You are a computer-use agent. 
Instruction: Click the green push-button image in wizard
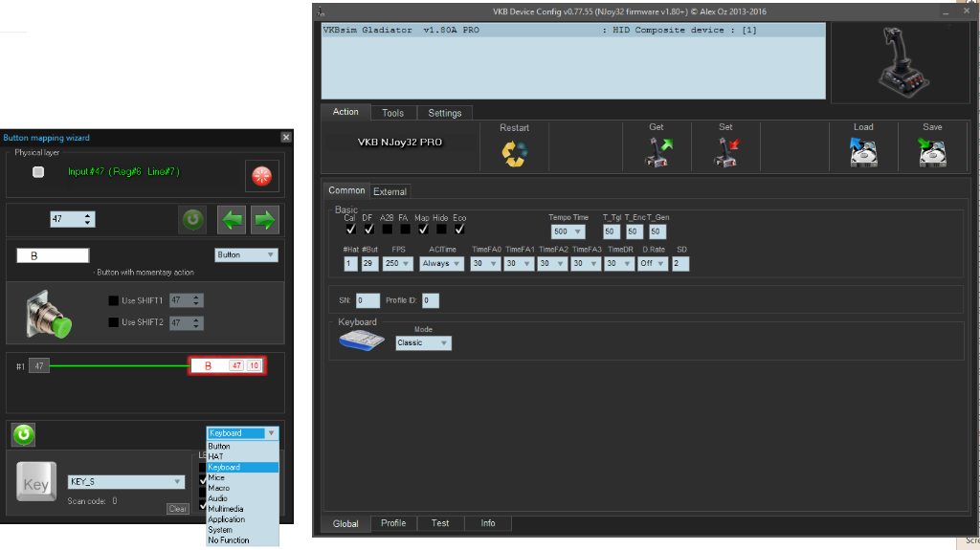point(49,315)
